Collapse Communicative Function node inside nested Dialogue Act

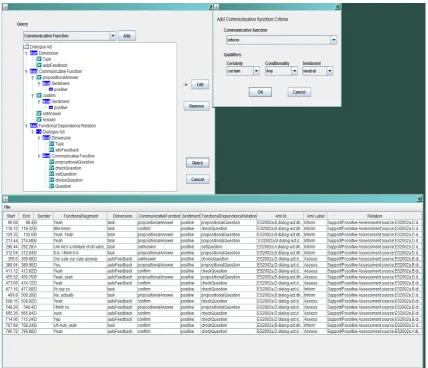39,156
